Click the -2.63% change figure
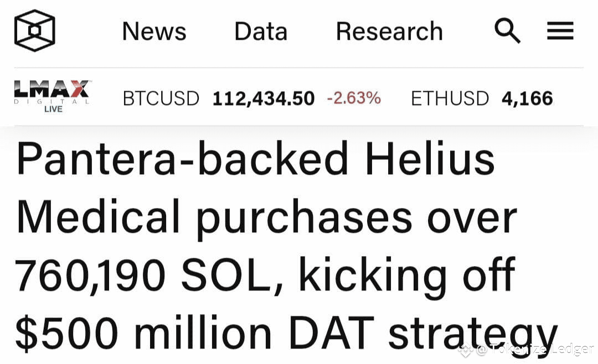Image resolution: width=598 pixels, height=364 pixels. 354,98
